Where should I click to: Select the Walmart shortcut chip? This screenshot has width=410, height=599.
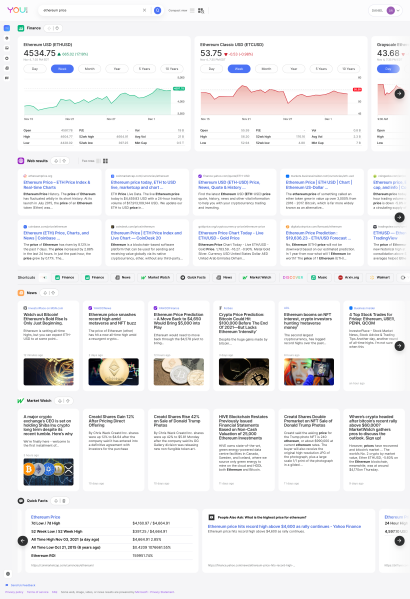click(380, 277)
